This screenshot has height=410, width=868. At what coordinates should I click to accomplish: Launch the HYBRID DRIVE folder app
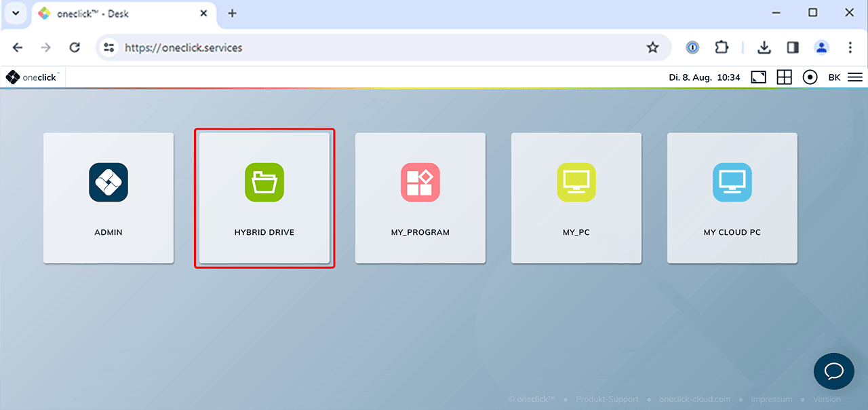pyautogui.click(x=264, y=198)
